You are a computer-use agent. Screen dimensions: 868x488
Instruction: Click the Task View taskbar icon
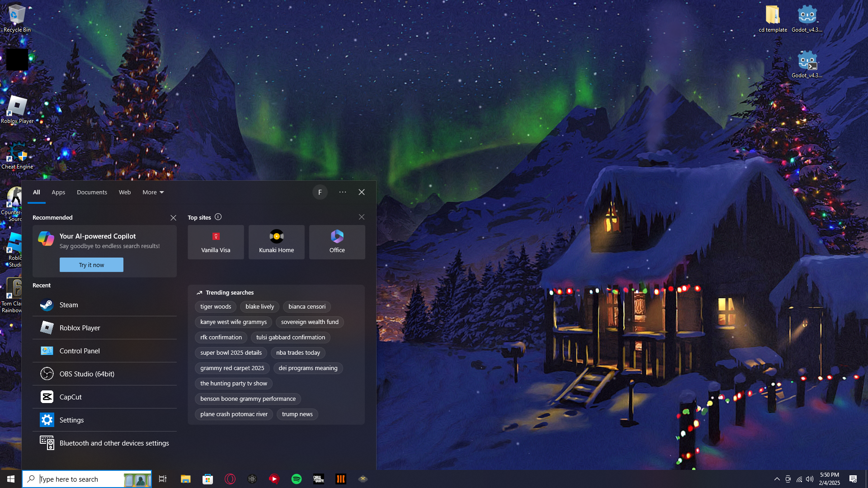(163, 479)
